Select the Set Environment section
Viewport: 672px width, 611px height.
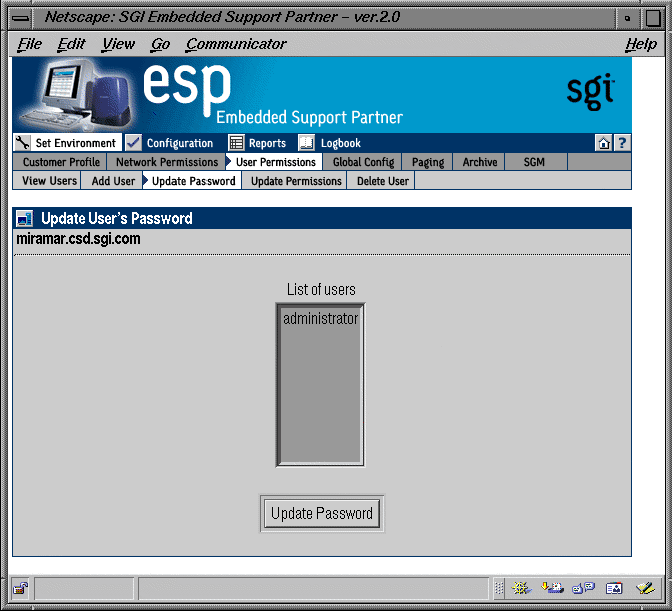coord(75,143)
